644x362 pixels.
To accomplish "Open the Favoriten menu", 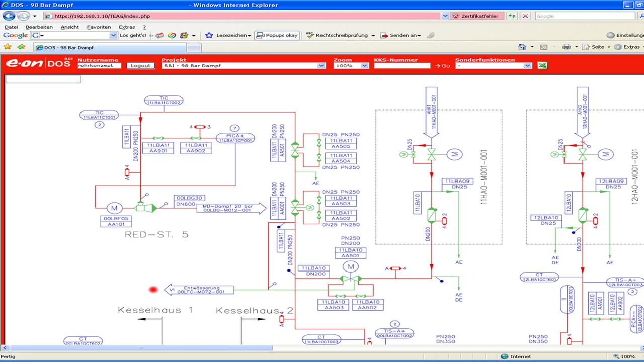I will [x=99, y=27].
